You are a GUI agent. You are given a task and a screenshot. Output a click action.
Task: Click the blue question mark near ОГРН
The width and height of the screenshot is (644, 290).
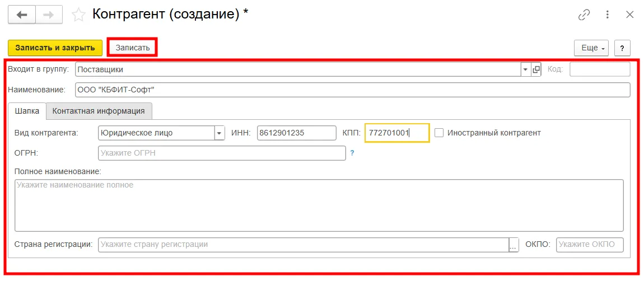click(x=352, y=153)
